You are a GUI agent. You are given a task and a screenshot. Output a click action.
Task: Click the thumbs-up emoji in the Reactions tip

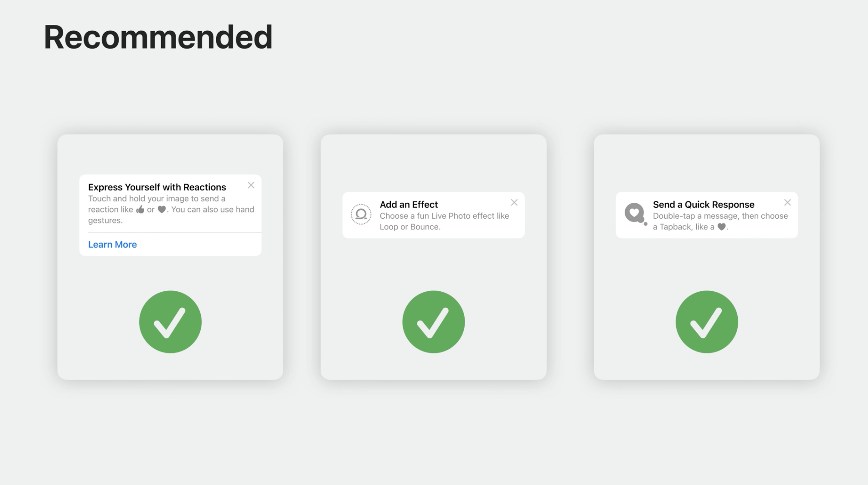point(140,210)
